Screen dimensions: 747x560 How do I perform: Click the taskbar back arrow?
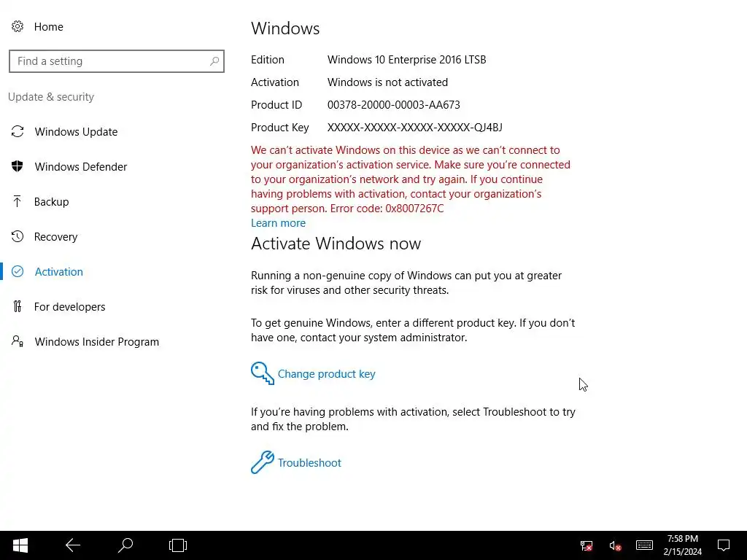[x=73, y=545]
